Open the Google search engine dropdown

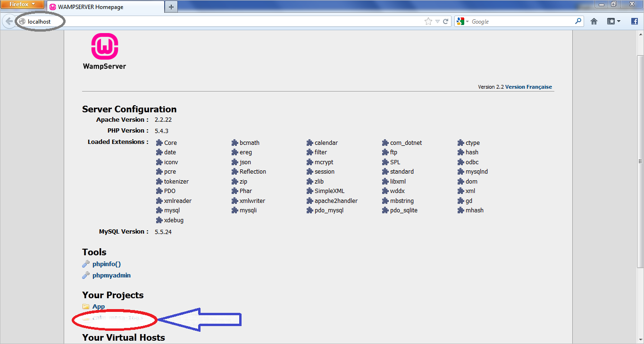coord(463,21)
